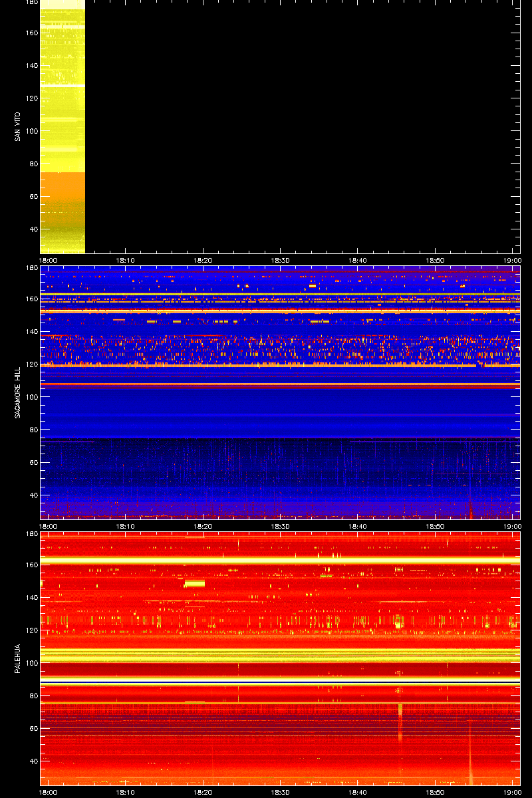This screenshot has height=798, width=532.
Task: Click the 18:00 time label under San Vito panel
Action: 49,261
